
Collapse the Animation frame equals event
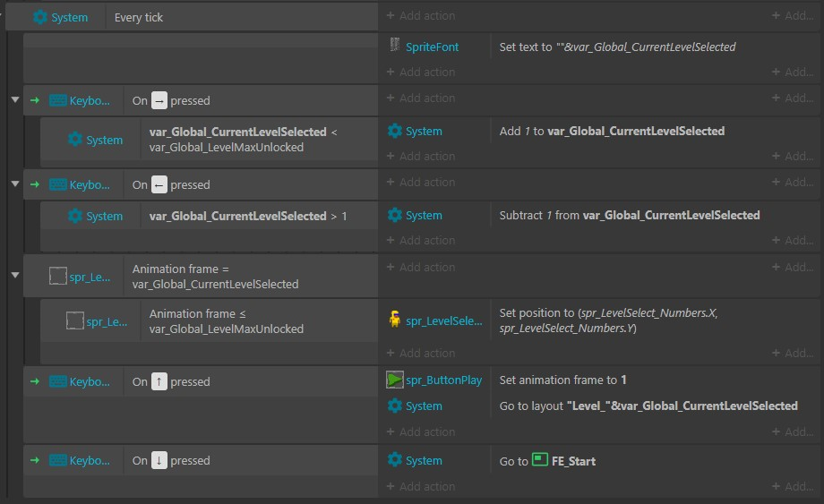coord(15,275)
